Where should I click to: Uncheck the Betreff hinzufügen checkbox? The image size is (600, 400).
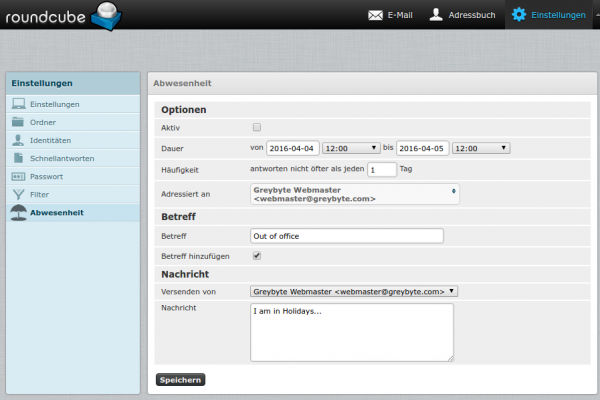pyautogui.click(x=257, y=256)
